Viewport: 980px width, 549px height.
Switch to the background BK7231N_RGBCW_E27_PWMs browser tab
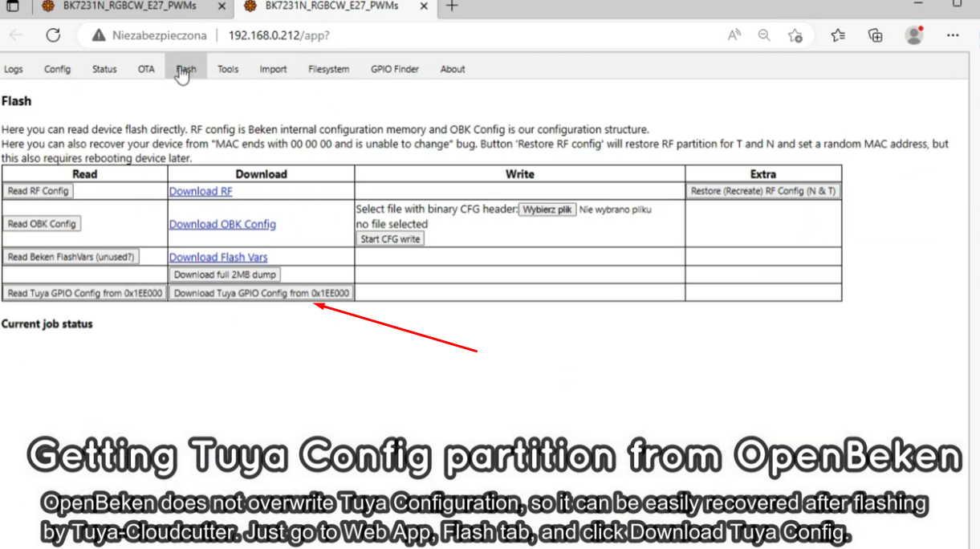point(128,6)
